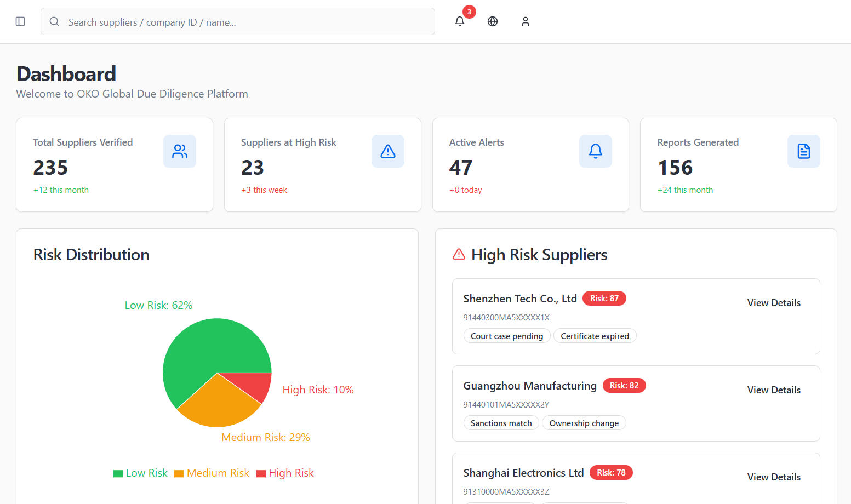View Details for Shanghai Electronics Ltd
This screenshot has width=851, height=504.
click(x=774, y=477)
